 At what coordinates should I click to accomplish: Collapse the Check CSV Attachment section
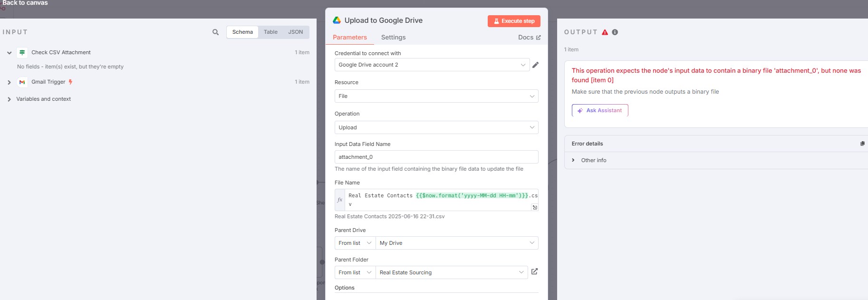pyautogui.click(x=9, y=53)
